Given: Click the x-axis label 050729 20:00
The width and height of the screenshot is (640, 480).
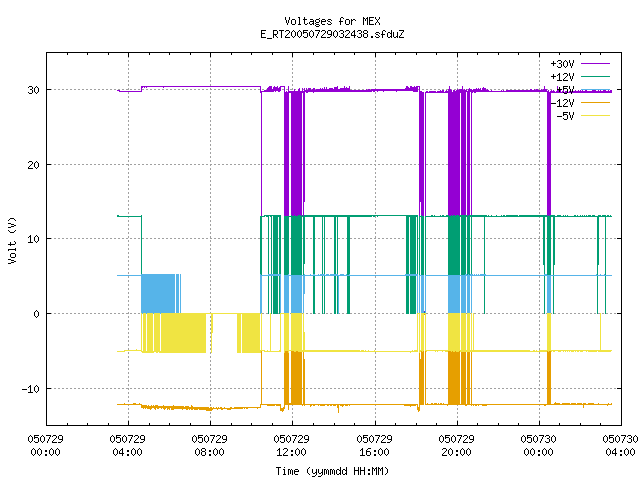Looking at the screenshot, I should click(456, 446).
